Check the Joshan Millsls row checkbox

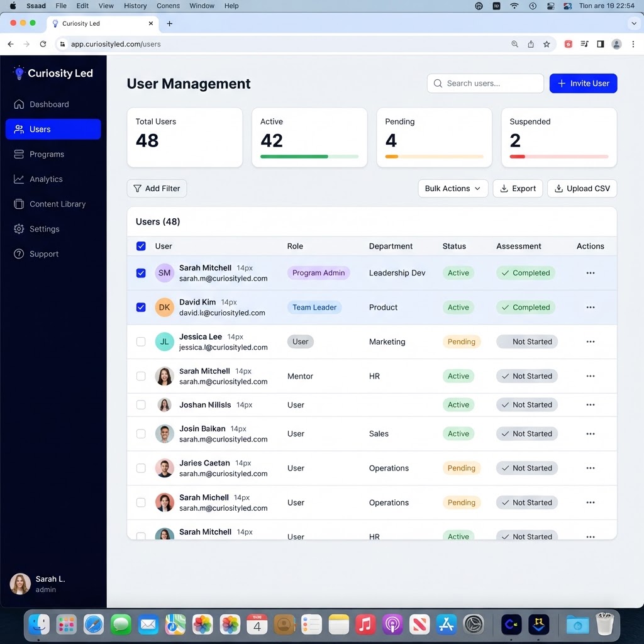[x=141, y=405]
